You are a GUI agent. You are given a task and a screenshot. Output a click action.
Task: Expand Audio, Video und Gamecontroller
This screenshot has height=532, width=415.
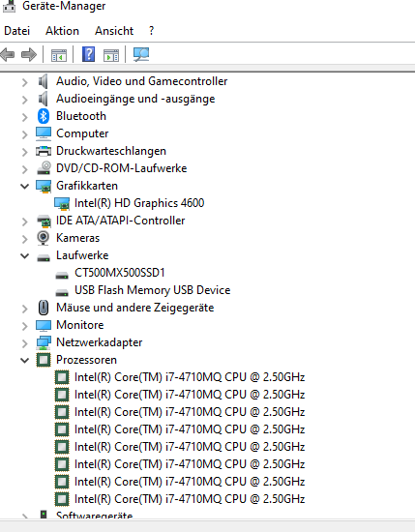point(25,82)
